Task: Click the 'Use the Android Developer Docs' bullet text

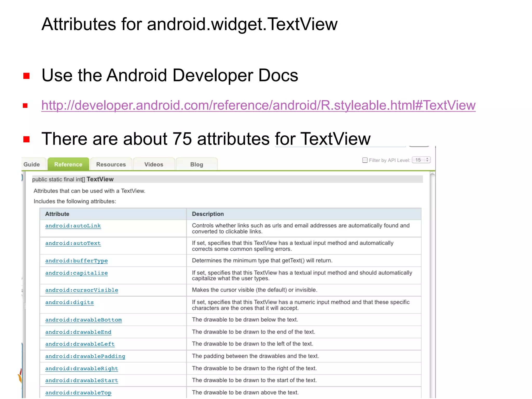Action: pyautogui.click(x=170, y=75)
